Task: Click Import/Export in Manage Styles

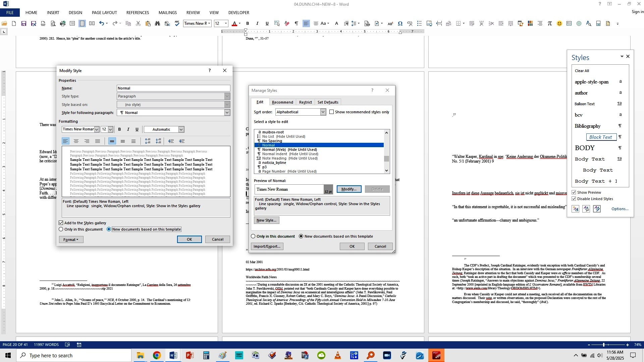Action: [x=267, y=246]
